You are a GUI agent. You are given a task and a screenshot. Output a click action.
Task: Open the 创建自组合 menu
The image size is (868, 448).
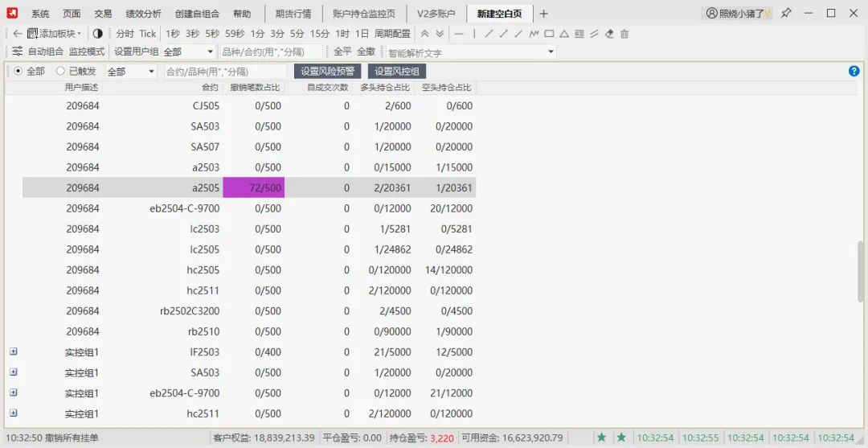click(197, 14)
